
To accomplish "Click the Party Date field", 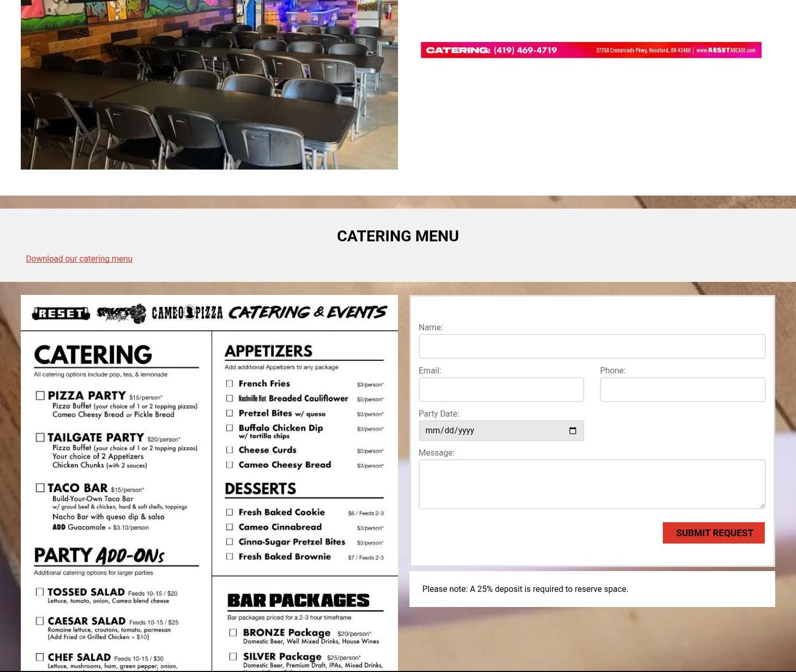I will [x=501, y=431].
